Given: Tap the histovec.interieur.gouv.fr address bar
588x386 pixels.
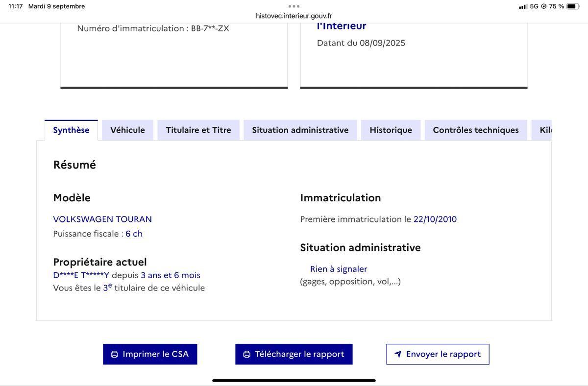Looking at the screenshot, I should pyautogui.click(x=294, y=16).
